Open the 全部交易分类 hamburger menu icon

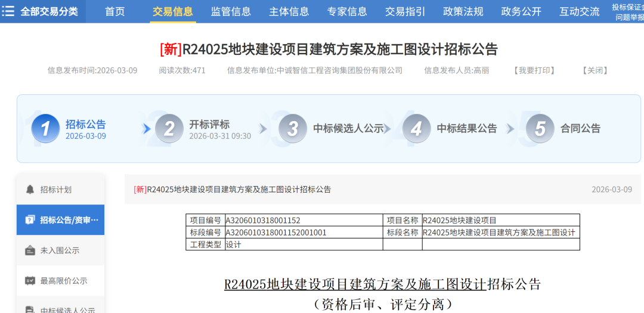(8, 11)
